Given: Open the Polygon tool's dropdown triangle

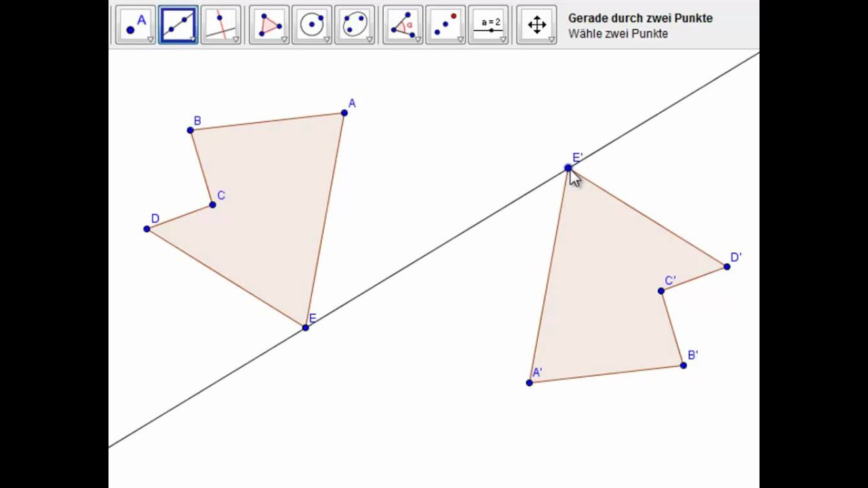Looking at the screenshot, I should 284,40.
